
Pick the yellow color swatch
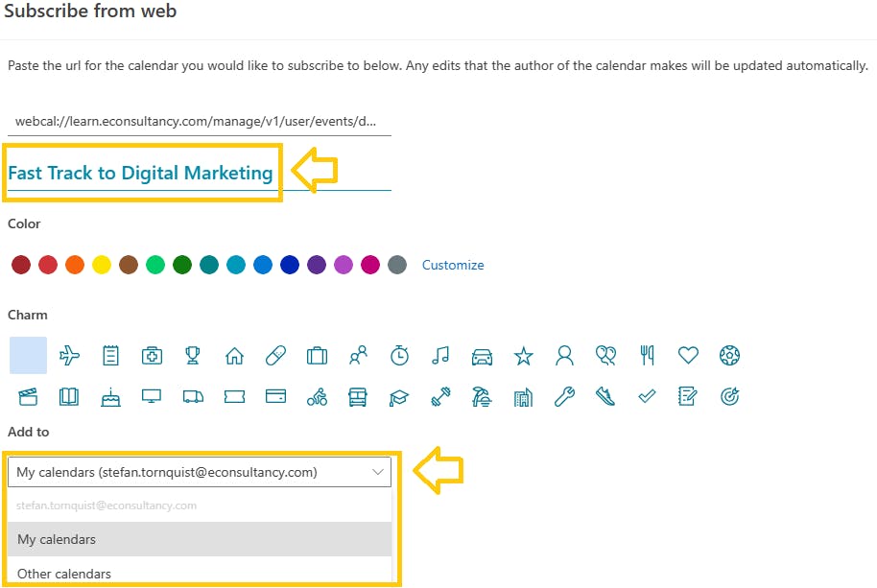click(x=102, y=265)
